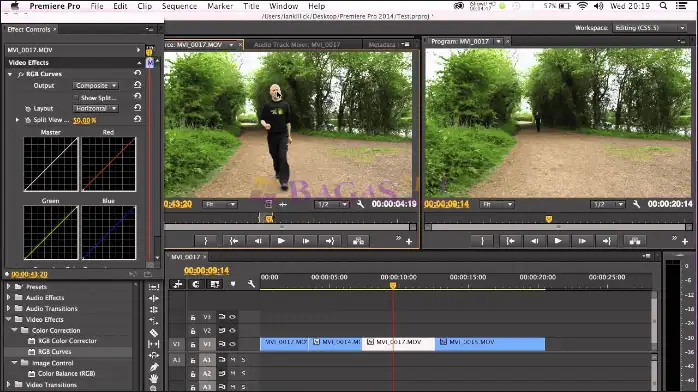Open Output Composite dropdown
The width and height of the screenshot is (698, 392).
[95, 85]
